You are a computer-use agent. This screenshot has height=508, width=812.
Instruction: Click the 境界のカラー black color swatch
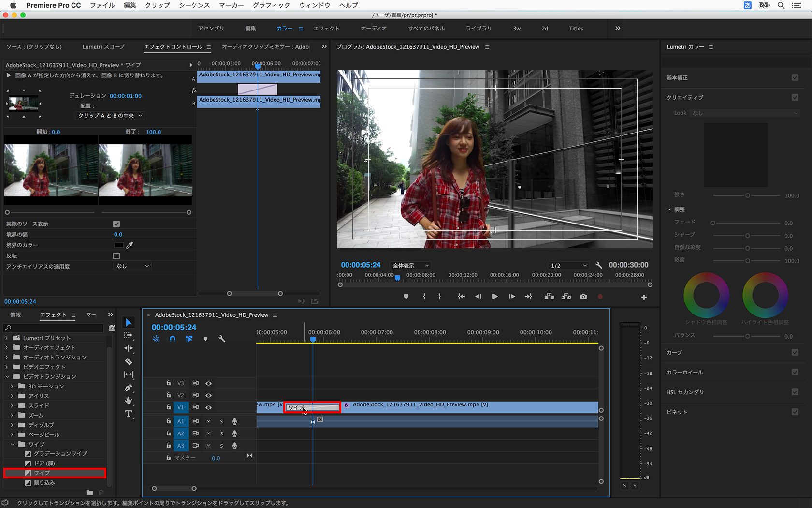pyautogui.click(x=118, y=245)
